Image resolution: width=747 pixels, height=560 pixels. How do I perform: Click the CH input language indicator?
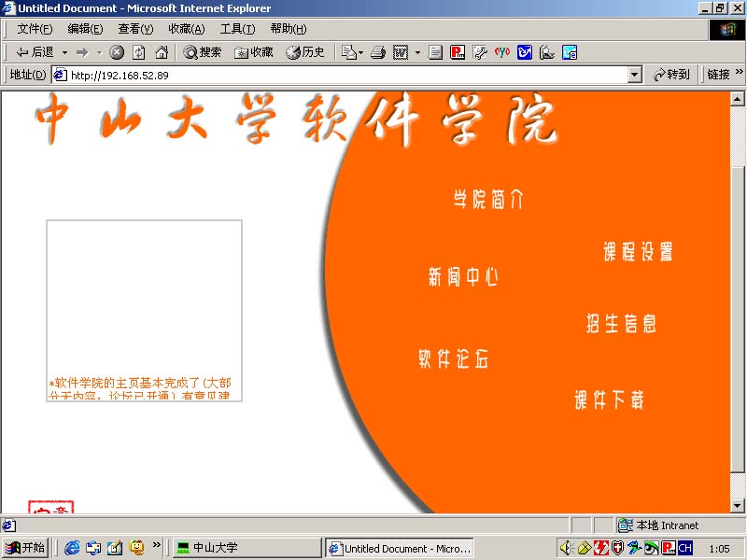685,548
